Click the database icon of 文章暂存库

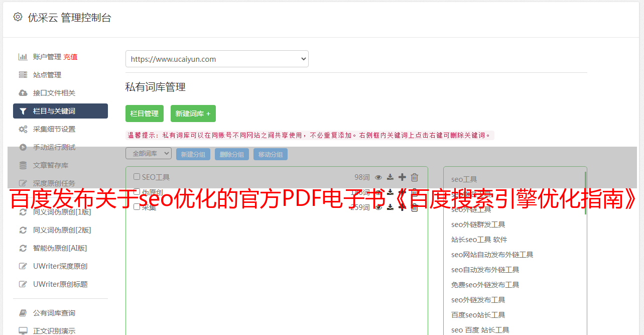tap(23, 165)
